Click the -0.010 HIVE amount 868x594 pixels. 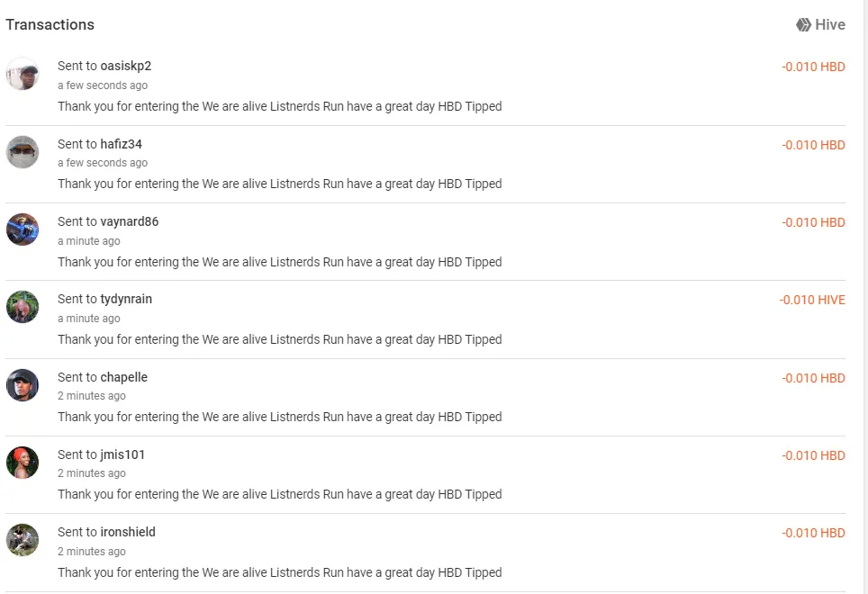pos(812,301)
